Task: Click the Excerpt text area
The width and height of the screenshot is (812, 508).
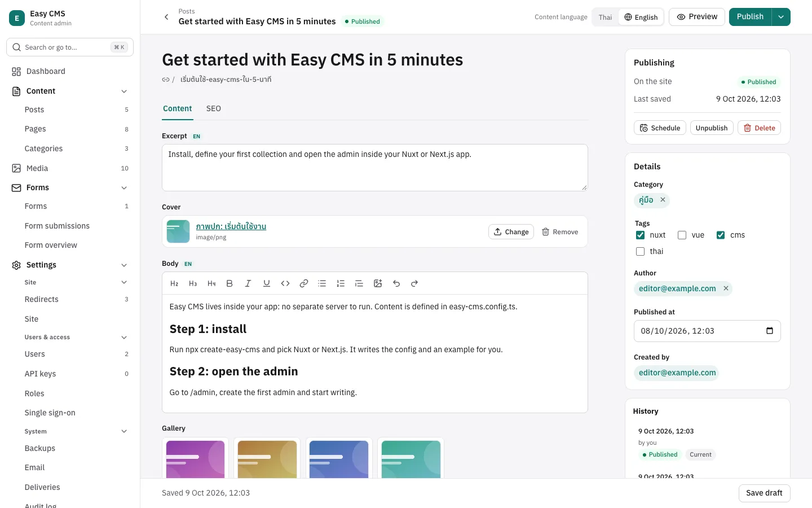Action: click(375, 168)
